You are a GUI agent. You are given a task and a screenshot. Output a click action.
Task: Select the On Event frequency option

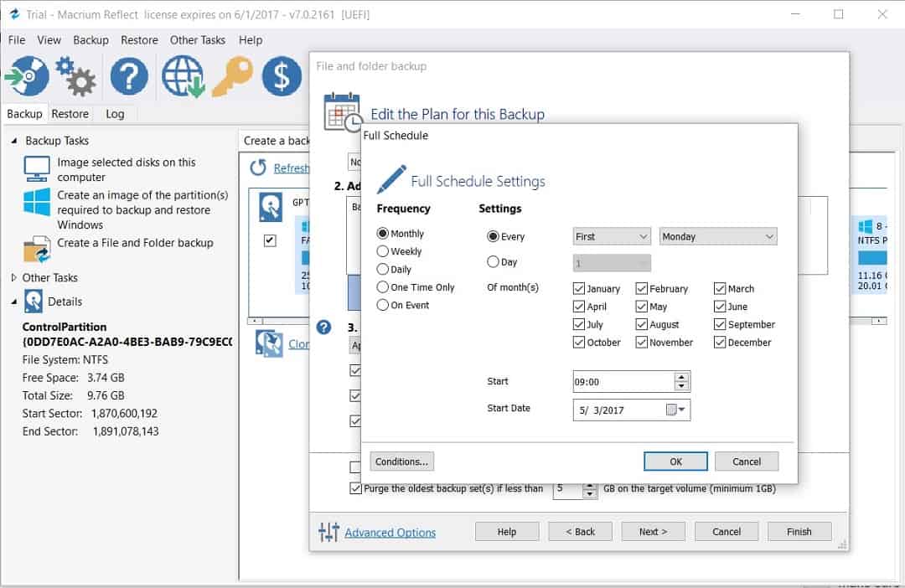pyautogui.click(x=382, y=305)
